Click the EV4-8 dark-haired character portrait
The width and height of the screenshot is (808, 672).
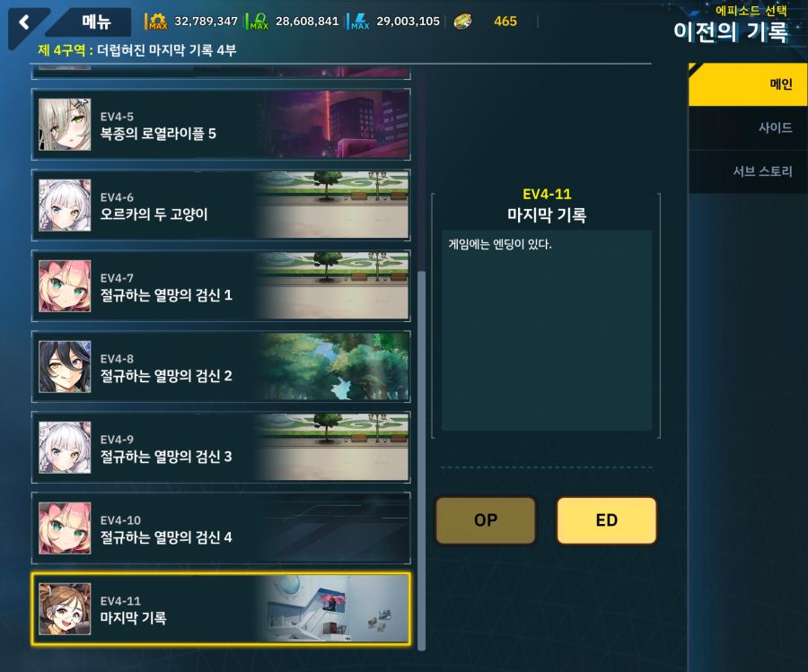pyautogui.click(x=65, y=367)
